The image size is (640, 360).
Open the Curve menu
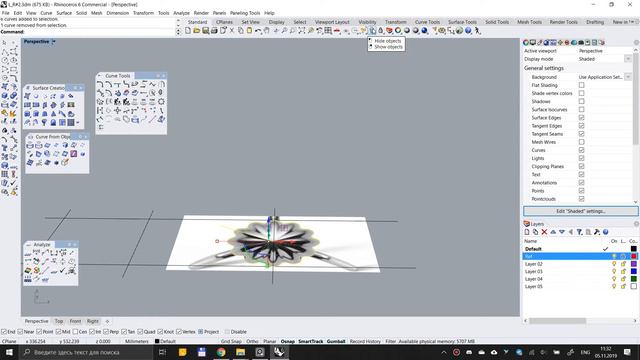click(x=46, y=13)
